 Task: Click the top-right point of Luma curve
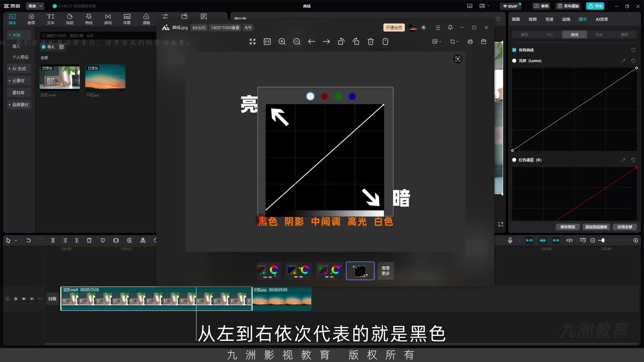click(x=637, y=68)
